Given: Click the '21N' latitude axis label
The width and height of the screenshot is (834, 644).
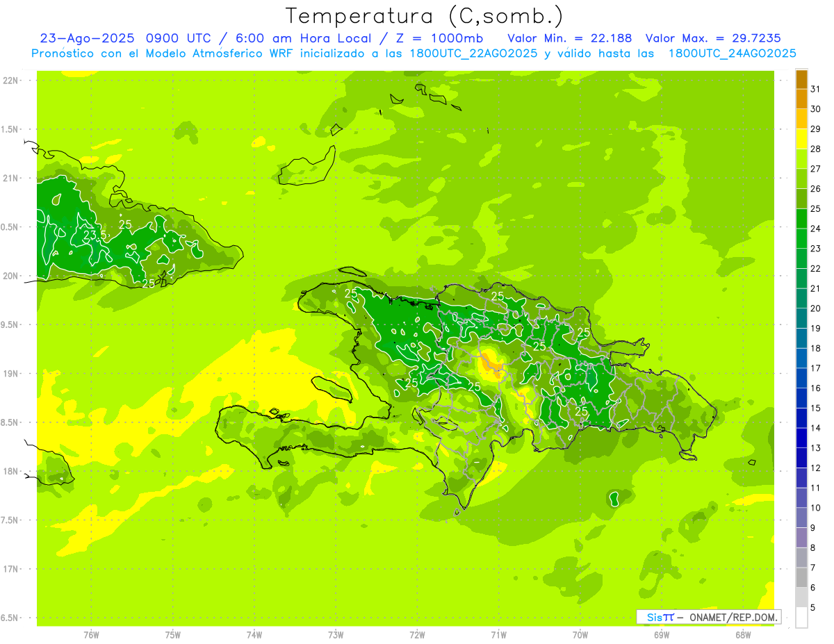Looking at the screenshot, I should tap(11, 179).
